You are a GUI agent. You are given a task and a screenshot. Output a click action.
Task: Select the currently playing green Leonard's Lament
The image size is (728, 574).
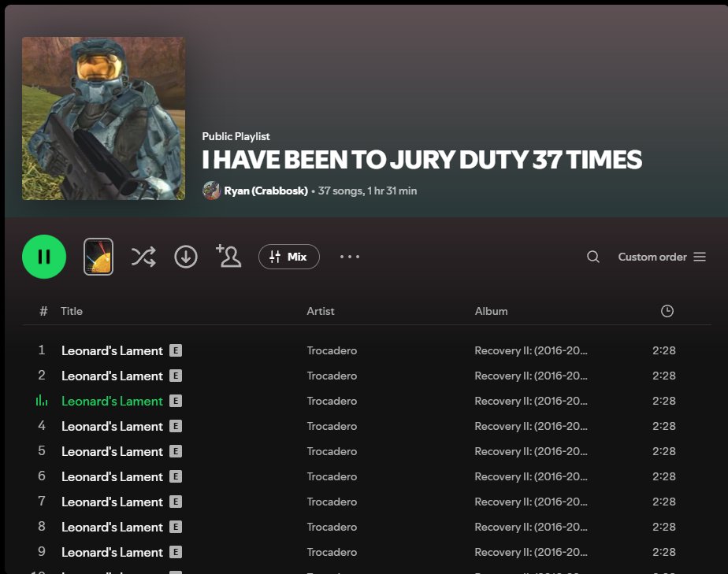point(112,401)
